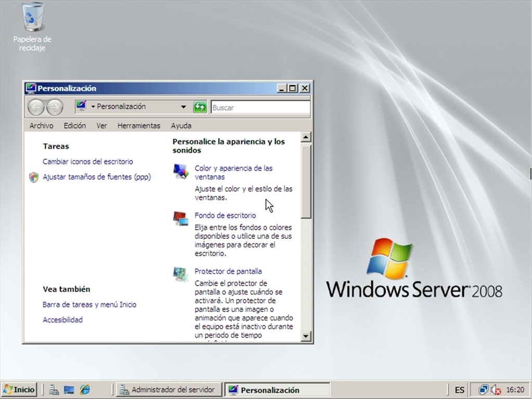This screenshot has width=532, height=399.
Task: Click 'Elija entre los fondos o colores' description
Action: pos(243,240)
